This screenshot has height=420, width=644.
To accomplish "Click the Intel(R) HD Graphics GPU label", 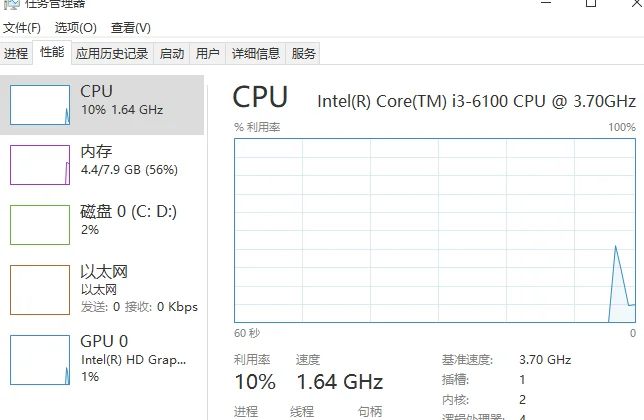I will (131, 358).
